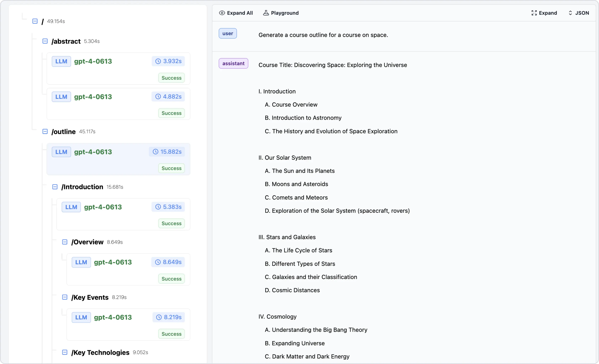Screen dimensions: 599x364
Task: Toggle visibility of /abstract branch
Action: (45, 41)
